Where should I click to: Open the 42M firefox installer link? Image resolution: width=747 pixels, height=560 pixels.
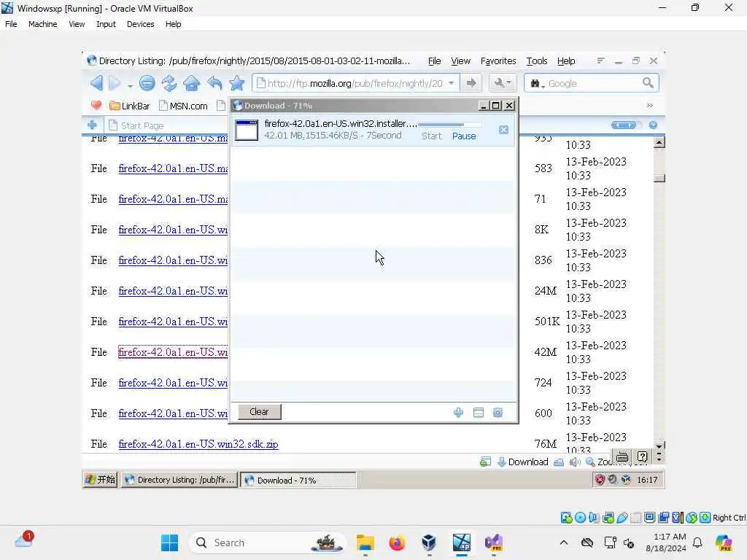pos(173,352)
